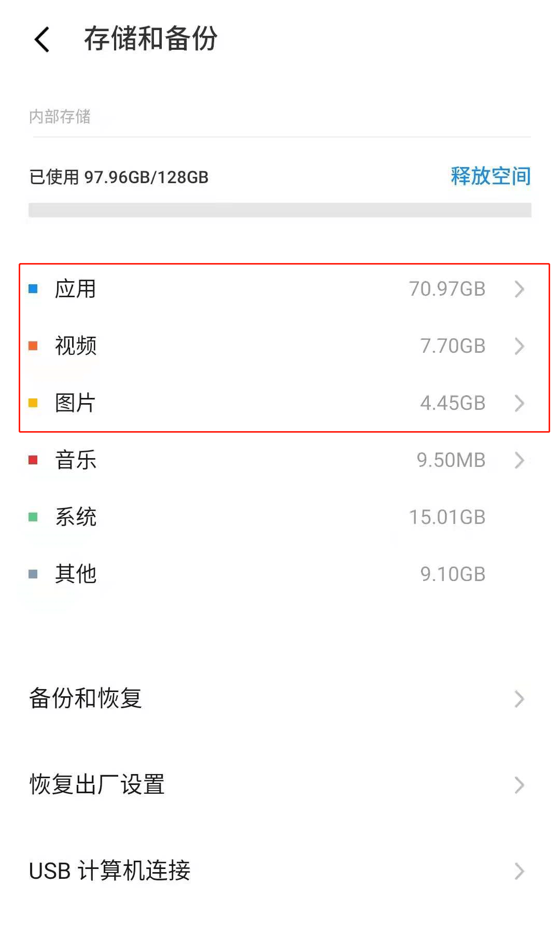Tap the 7.70GB video storage size
This screenshot has height=925, width=560.
coord(453,346)
